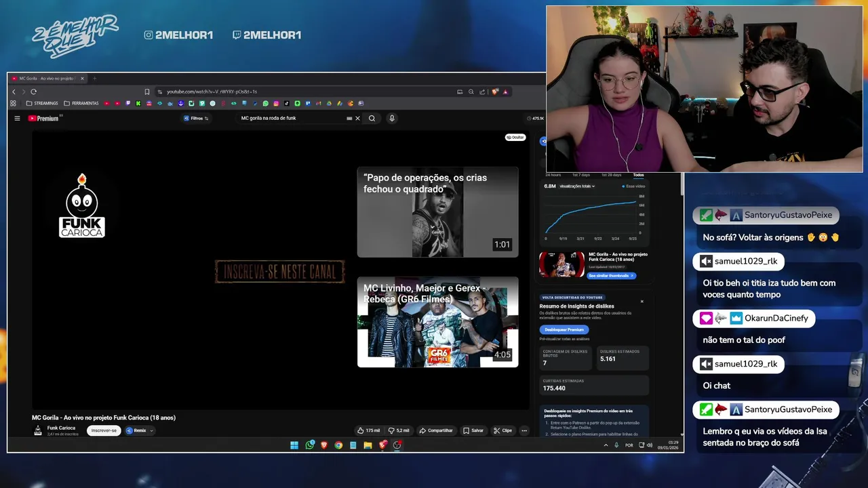The width and height of the screenshot is (868, 488).
Task: Go back in the browser
Action: [14, 91]
